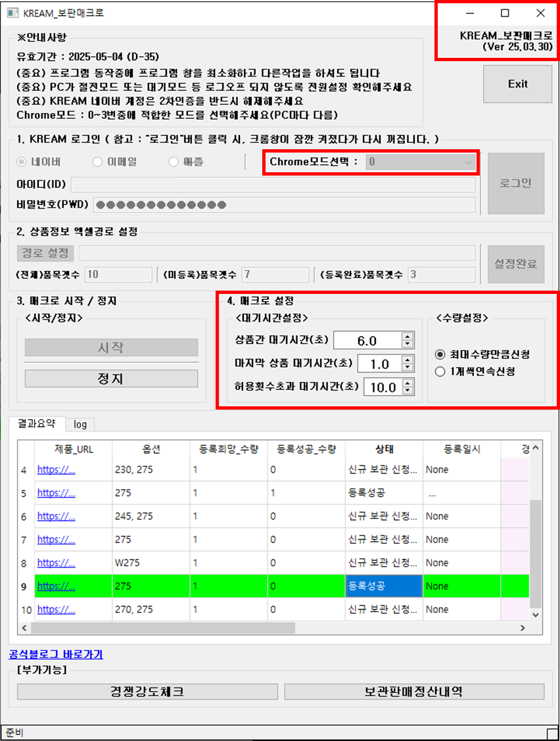Choose the 최대수량만큼신청 radio option
Screen dimensions: 560x741
[x=440, y=354]
